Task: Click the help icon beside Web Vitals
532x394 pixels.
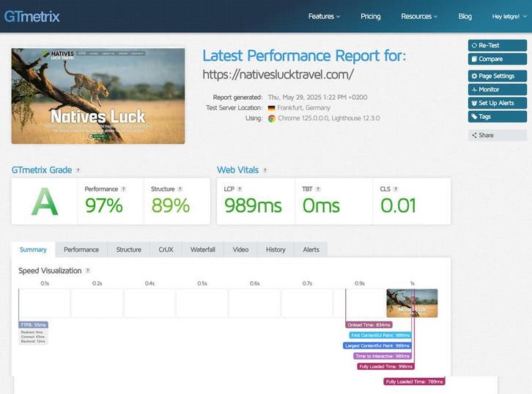Action: [x=265, y=170]
